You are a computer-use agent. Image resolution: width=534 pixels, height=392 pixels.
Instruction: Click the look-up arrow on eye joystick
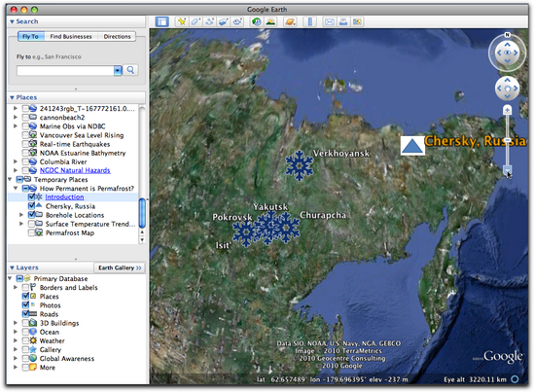[x=507, y=45]
